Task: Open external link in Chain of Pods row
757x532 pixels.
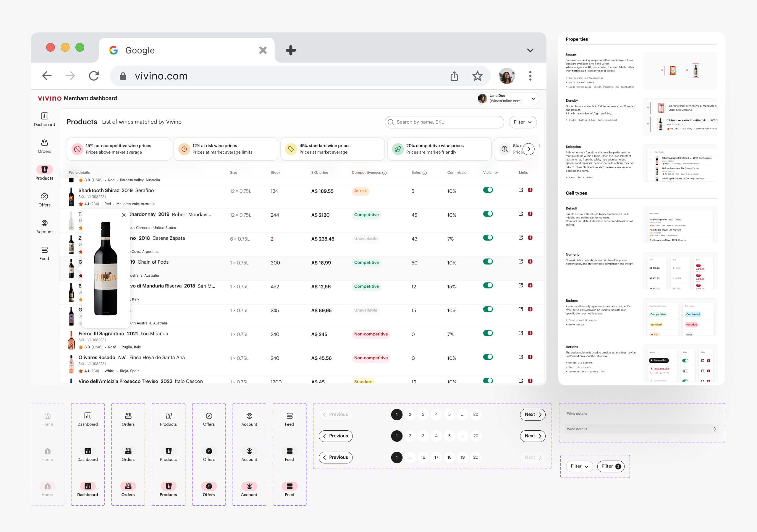Action: 521,261
